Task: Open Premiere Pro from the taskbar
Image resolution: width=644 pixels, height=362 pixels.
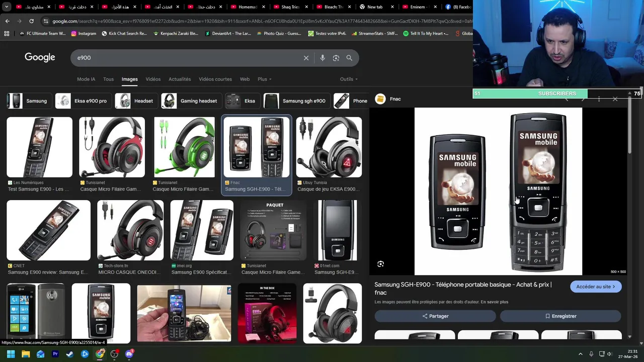Action: [55, 354]
